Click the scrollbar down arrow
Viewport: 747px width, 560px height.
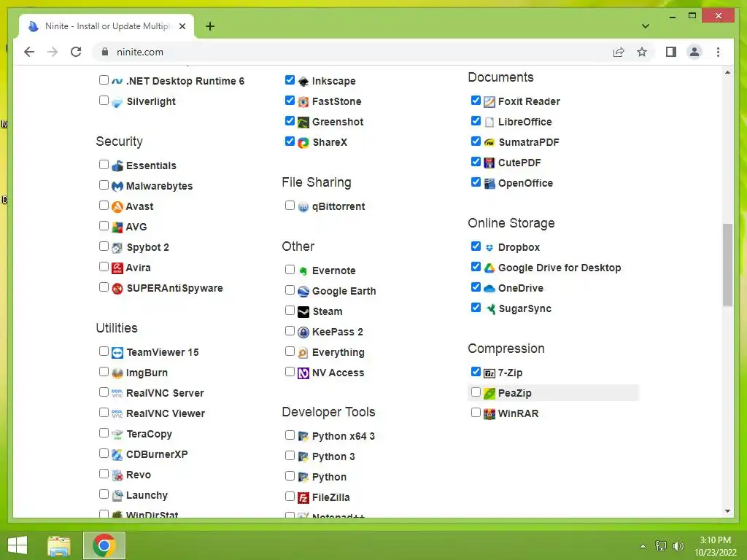(727, 511)
